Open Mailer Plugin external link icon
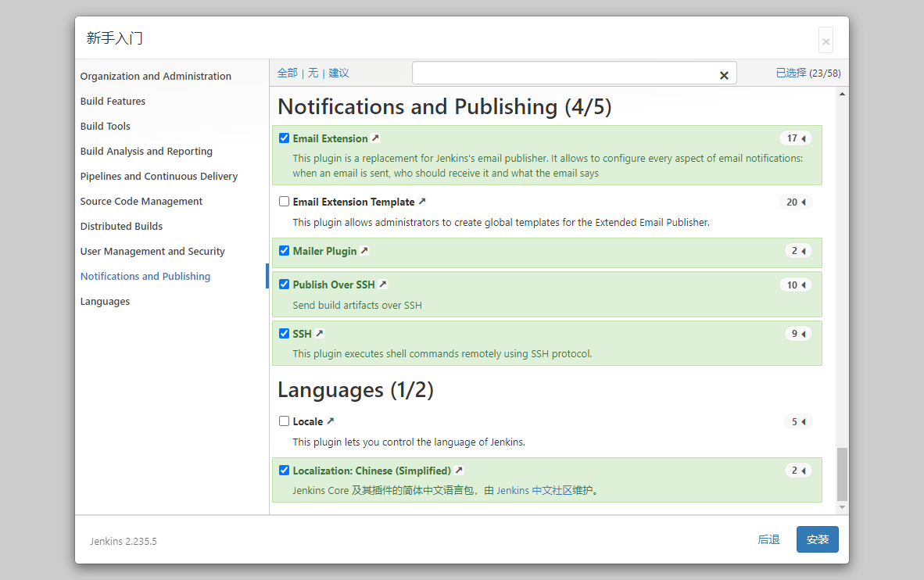Viewport: 924px width, 580px height. tap(364, 250)
